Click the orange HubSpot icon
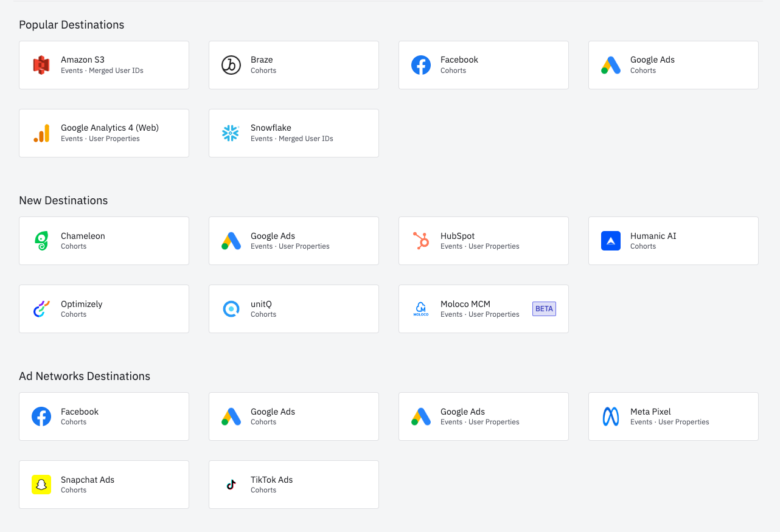The height and width of the screenshot is (532, 780). pyautogui.click(x=421, y=241)
